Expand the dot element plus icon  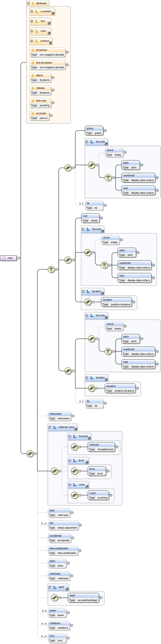(81, 525)
